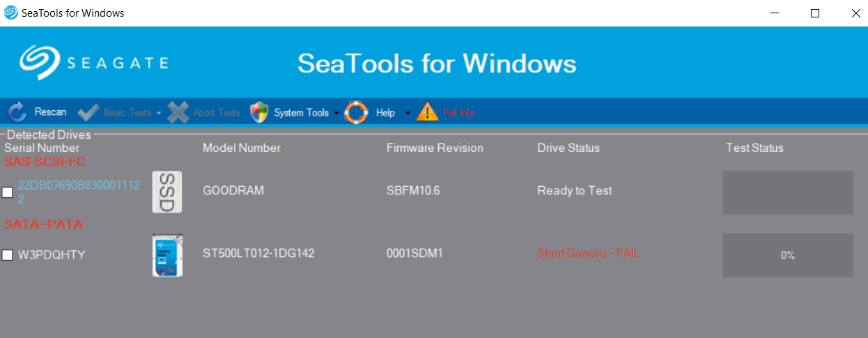Click the Seagate logo in the banner

point(94,63)
